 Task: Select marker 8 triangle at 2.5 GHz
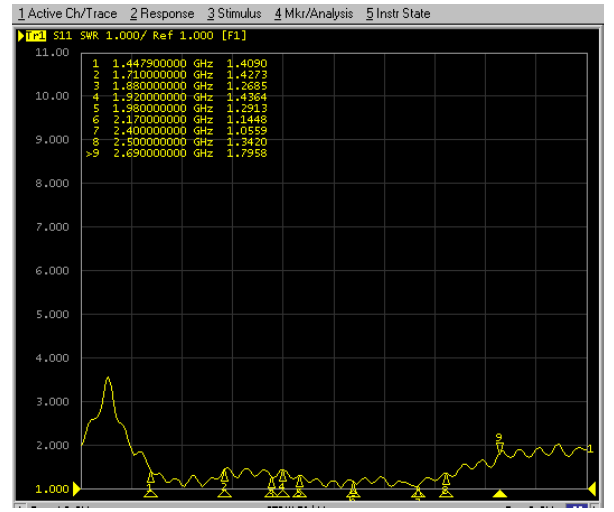click(446, 479)
